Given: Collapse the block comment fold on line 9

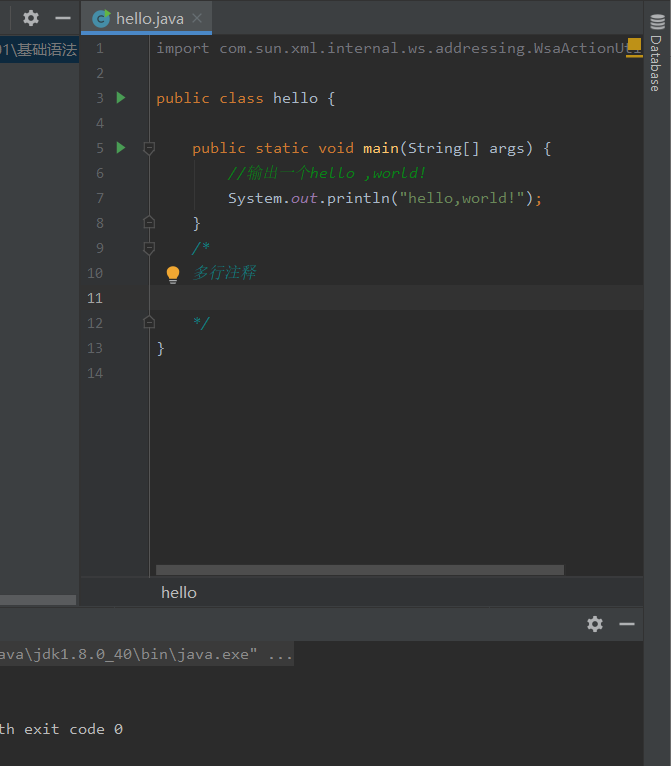Looking at the screenshot, I should point(149,248).
